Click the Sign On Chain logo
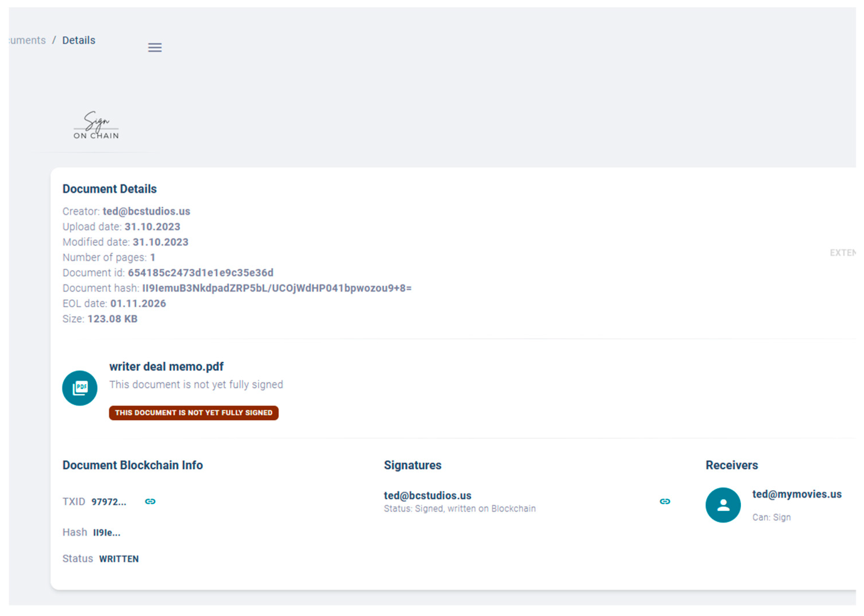This screenshot has width=864, height=616. click(x=96, y=125)
